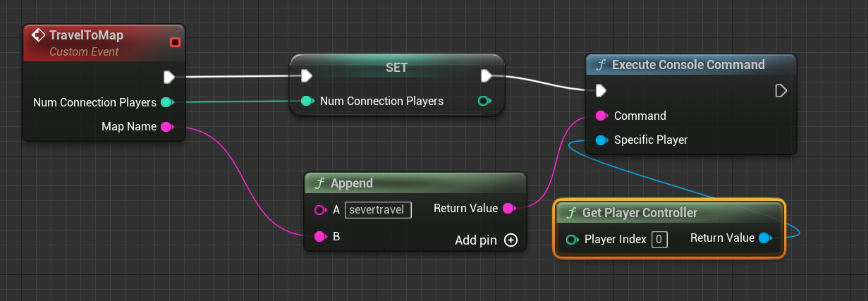Click the function icon on Get Player Controller
The height and width of the screenshot is (301, 868).
(x=570, y=213)
